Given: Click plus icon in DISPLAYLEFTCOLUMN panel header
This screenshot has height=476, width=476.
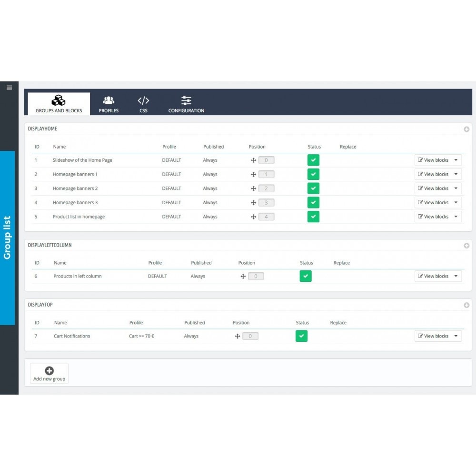Looking at the screenshot, I should [x=466, y=246].
